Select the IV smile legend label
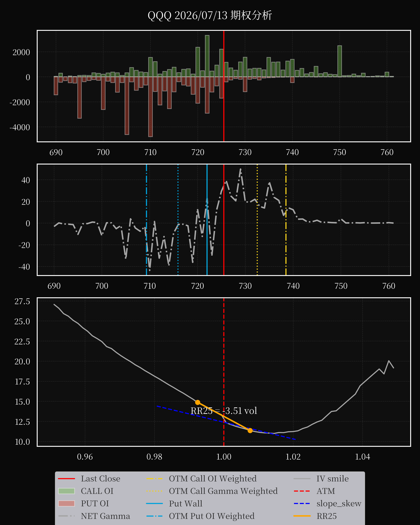Screen dimensions: 420x525 click(333, 478)
